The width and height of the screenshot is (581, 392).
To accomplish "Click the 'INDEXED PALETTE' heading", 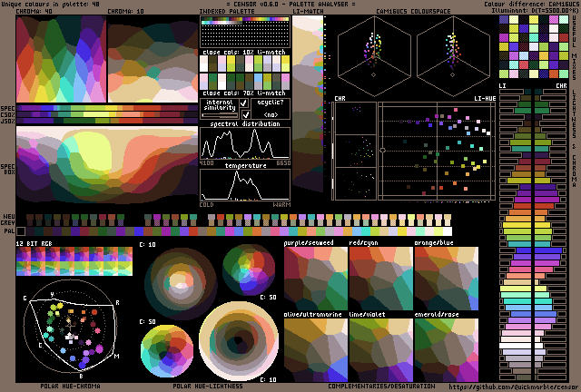I will point(227,12).
